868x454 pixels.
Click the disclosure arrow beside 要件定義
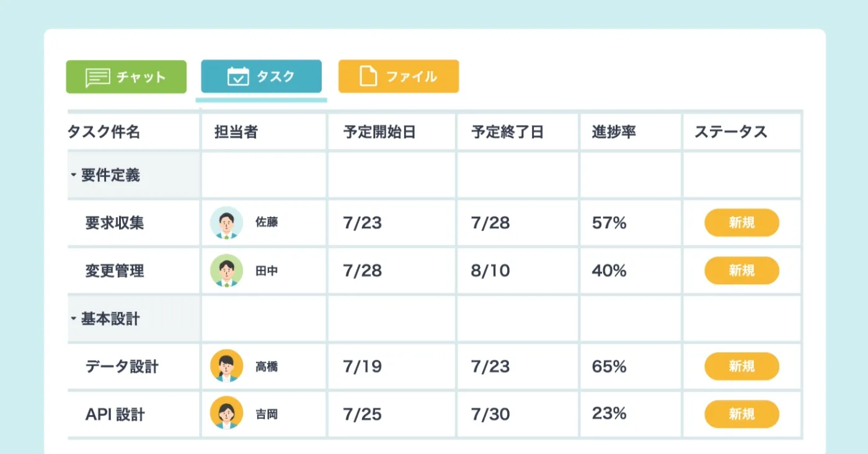pyautogui.click(x=74, y=176)
